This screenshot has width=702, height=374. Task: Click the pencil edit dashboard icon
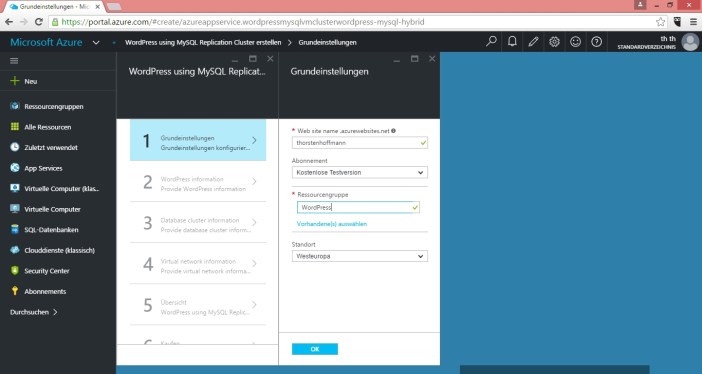click(533, 42)
